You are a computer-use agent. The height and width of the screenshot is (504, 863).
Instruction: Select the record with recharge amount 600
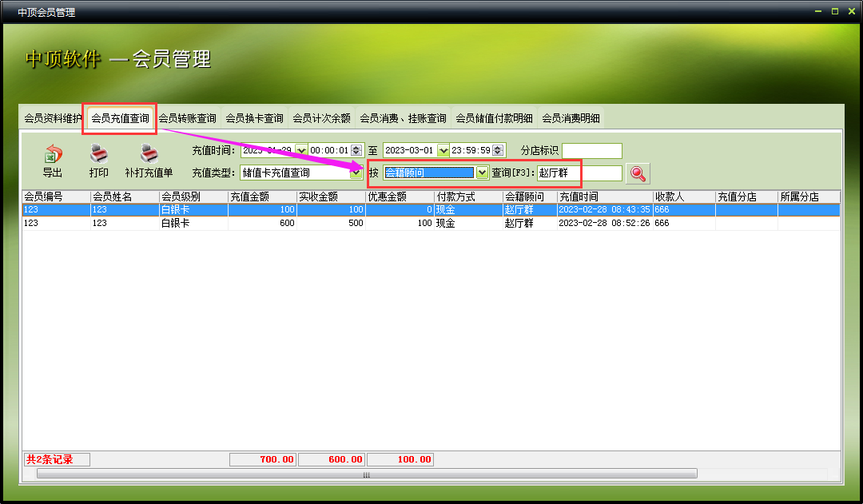[x=262, y=224]
